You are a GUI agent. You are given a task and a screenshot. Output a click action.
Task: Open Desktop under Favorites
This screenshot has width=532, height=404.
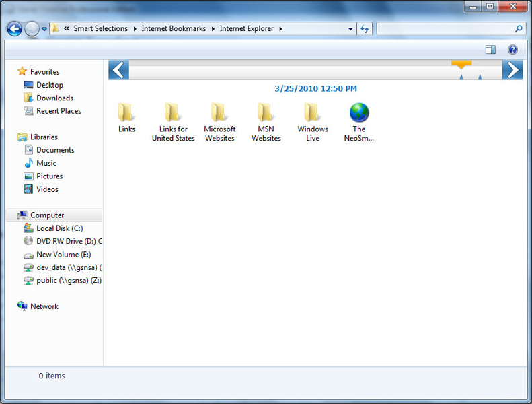pyautogui.click(x=44, y=85)
